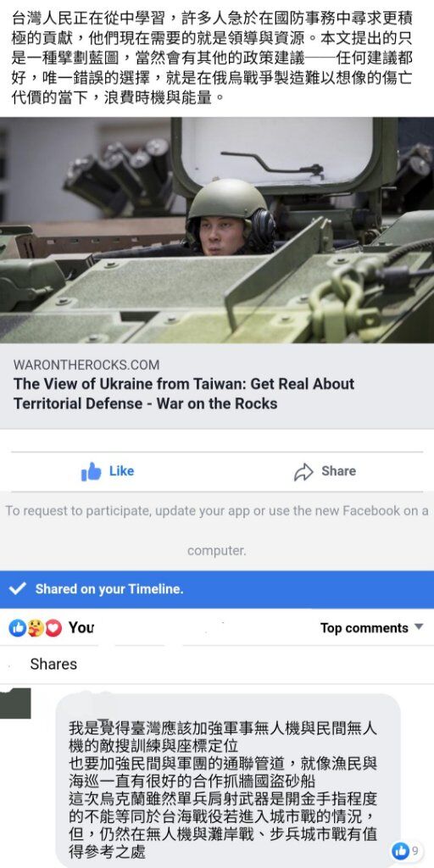Click the Like button label
Viewport: 434px width, 868px height.
[121, 471]
